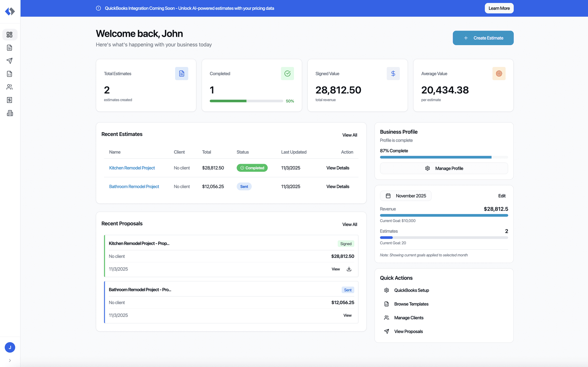Click plus icon on Create Estimate

[466, 38]
